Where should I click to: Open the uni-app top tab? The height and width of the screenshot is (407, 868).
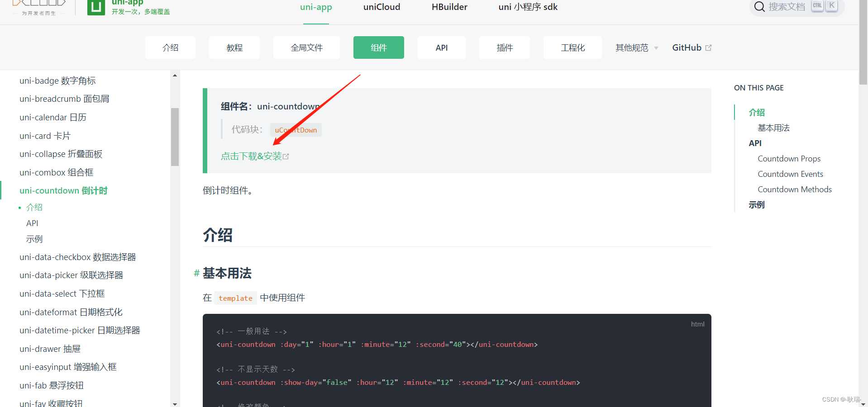[x=316, y=7]
